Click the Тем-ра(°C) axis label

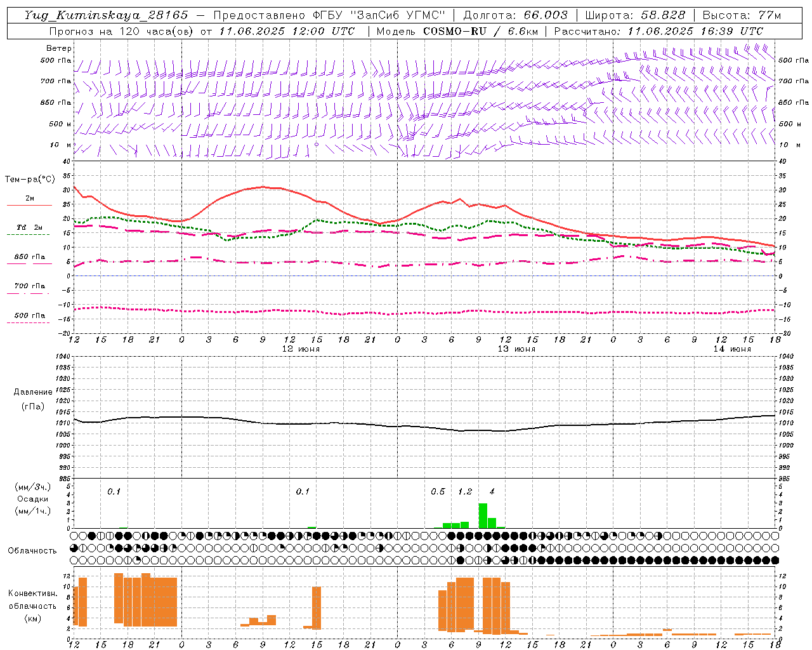point(30,180)
